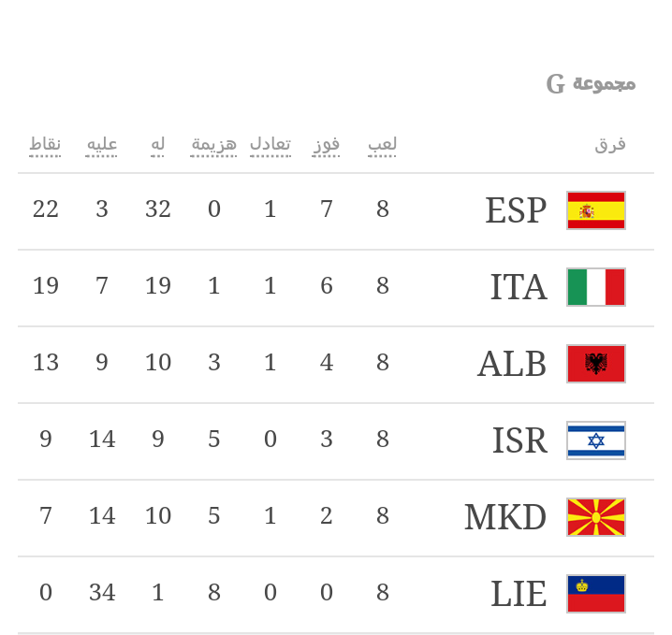Click the فوز wins column header
672x635 pixels.
coord(327,144)
